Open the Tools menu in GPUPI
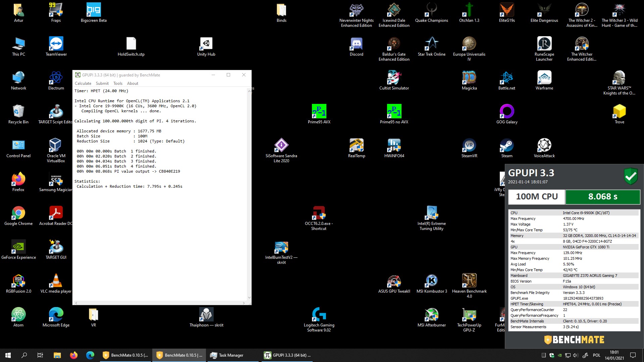This screenshot has height=362, width=644. click(x=118, y=83)
